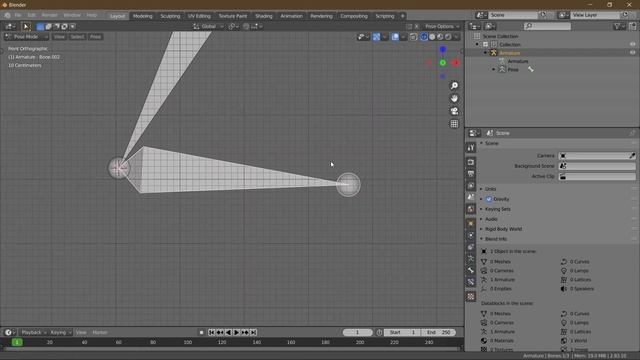This screenshot has height=360, width=640.
Task: Open the Window menu
Action: pyautogui.click(x=72, y=15)
